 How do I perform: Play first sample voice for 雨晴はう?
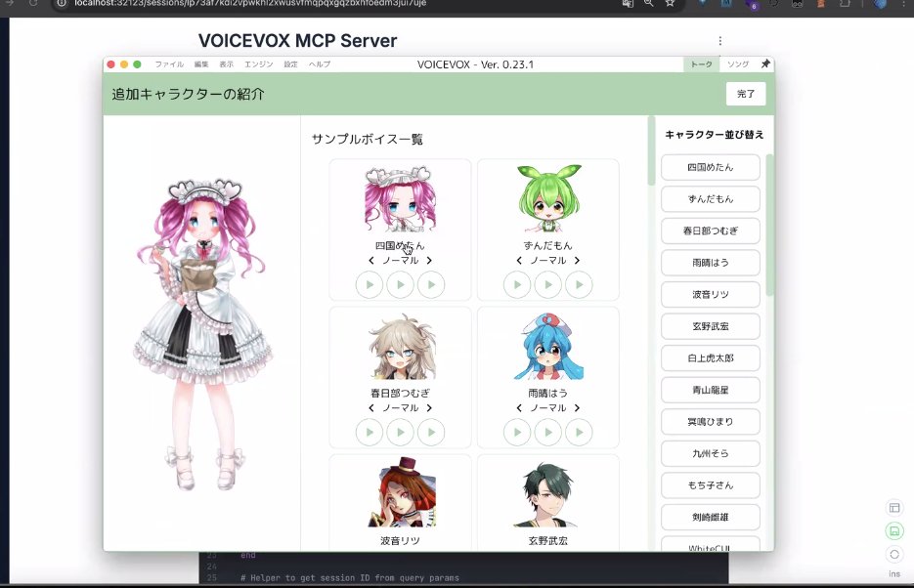tap(517, 433)
